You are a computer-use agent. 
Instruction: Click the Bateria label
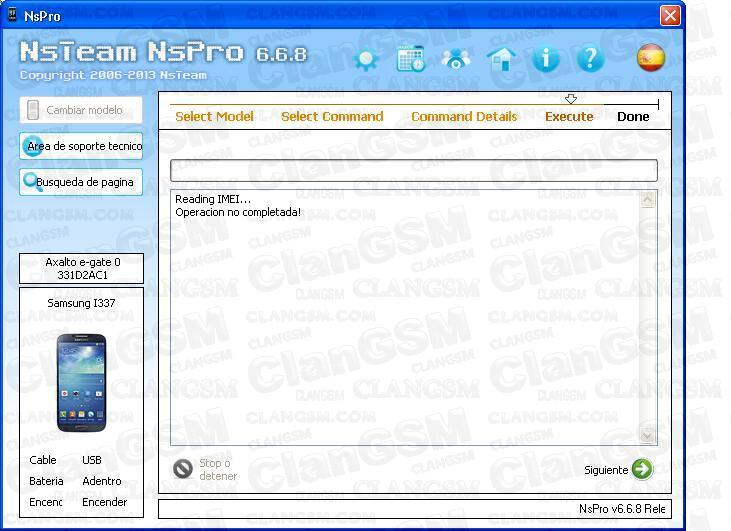click(x=46, y=481)
